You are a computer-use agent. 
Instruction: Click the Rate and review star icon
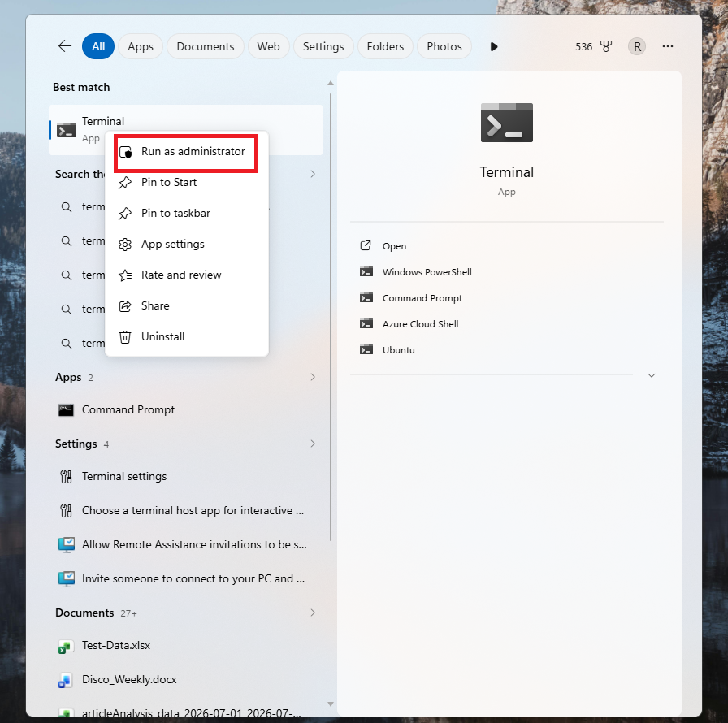tap(125, 275)
